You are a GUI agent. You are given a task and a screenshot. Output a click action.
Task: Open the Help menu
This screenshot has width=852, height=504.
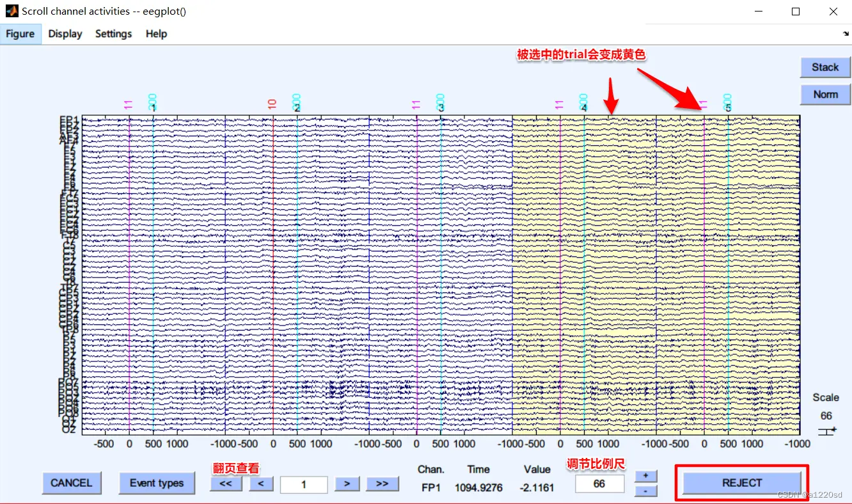(x=156, y=34)
